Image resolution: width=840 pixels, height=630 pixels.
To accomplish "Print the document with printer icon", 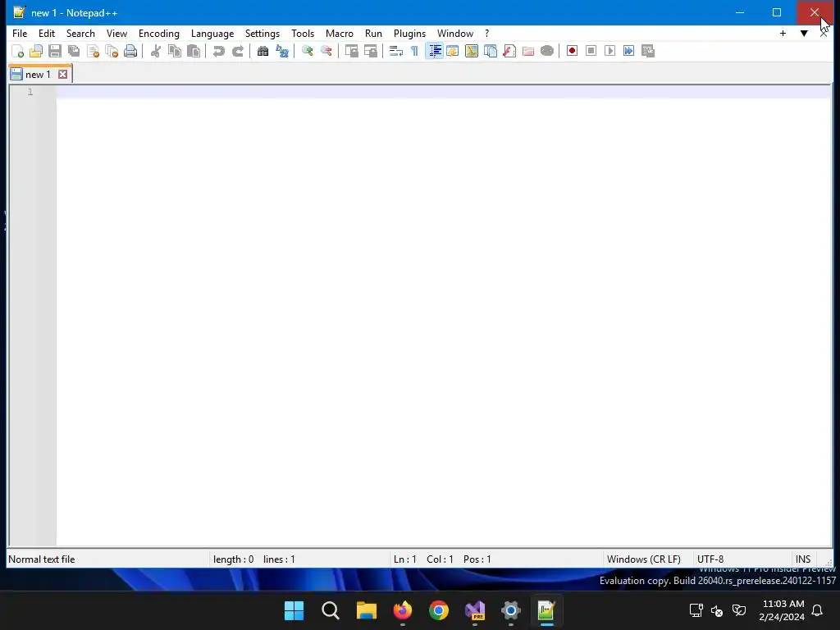I will click(x=130, y=51).
